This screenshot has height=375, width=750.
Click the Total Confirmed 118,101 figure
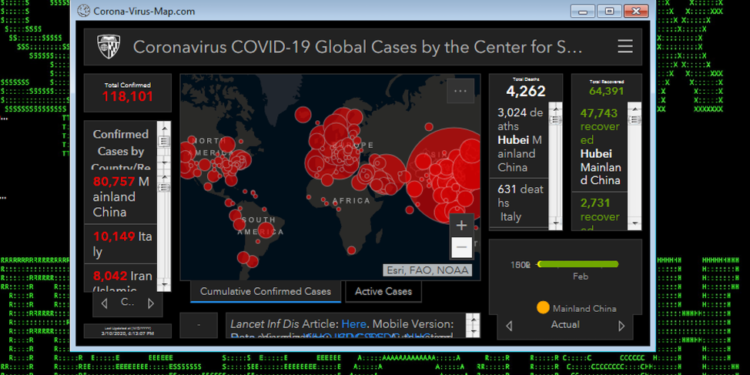pos(128,97)
